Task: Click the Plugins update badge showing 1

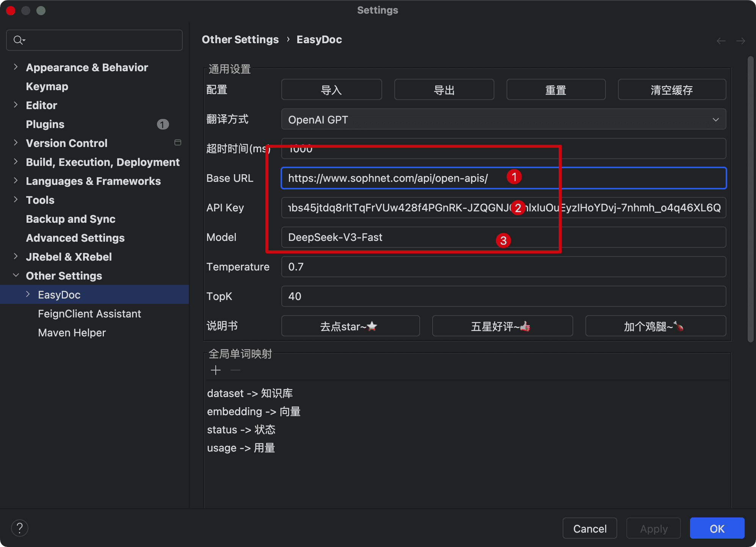Action: coord(163,124)
